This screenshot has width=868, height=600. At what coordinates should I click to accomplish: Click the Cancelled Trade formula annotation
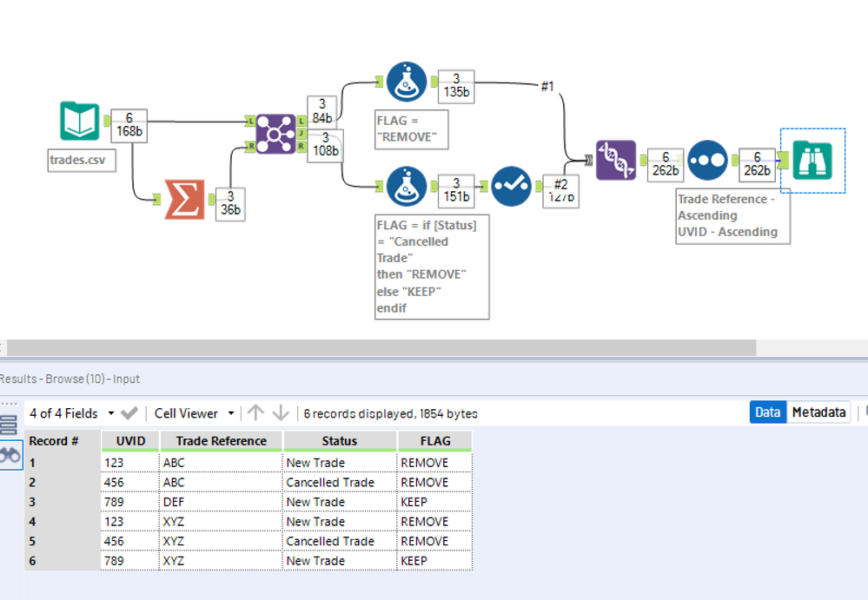432,267
